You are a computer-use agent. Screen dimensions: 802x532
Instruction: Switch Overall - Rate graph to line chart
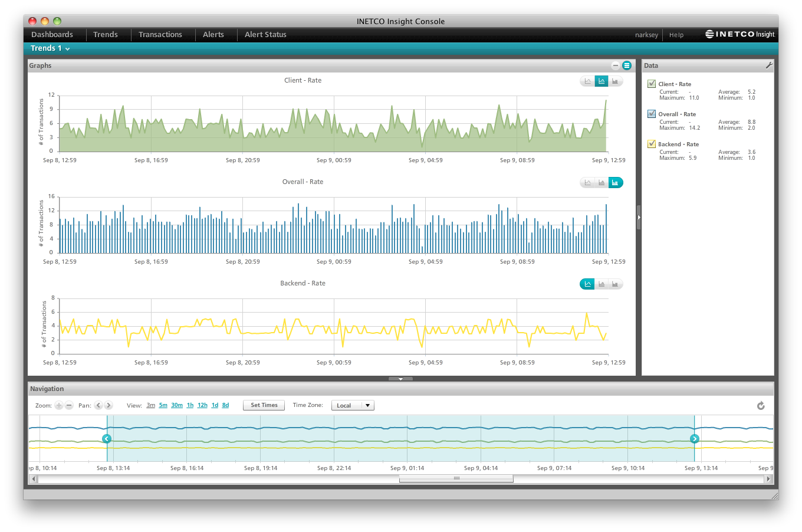tap(587, 183)
